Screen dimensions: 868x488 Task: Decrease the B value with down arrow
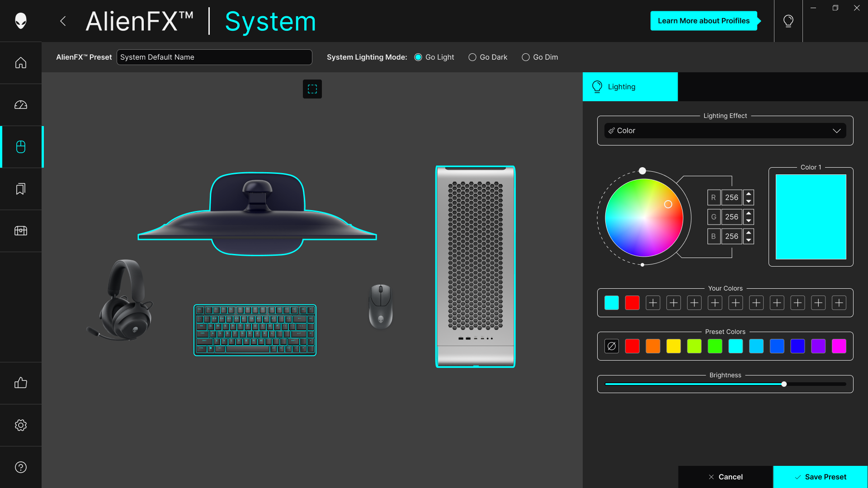click(x=749, y=240)
